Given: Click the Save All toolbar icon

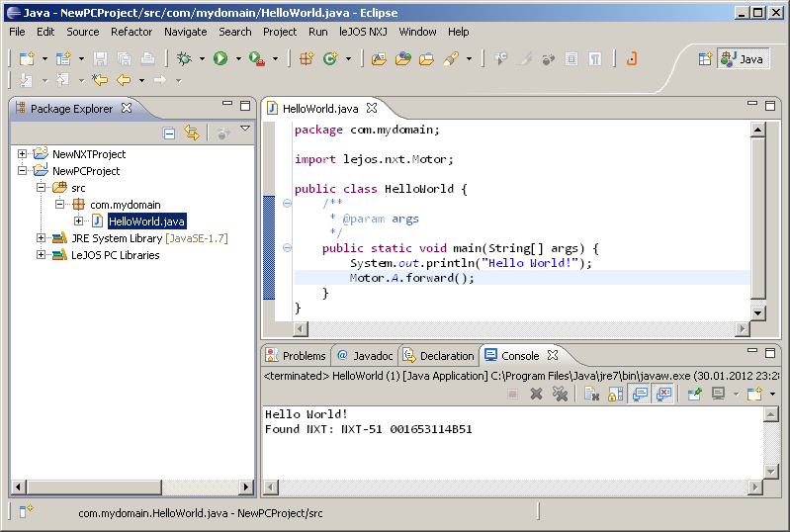Looking at the screenshot, I should [124, 59].
